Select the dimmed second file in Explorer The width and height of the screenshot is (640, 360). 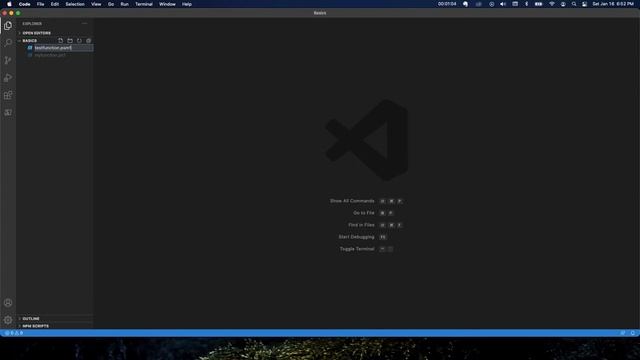coord(50,55)
